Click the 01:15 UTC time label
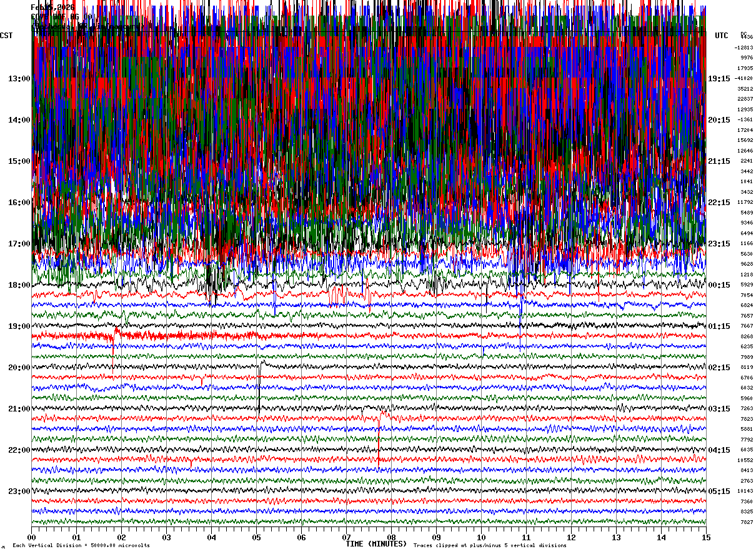Viewport: 756px width, 554px height. 719,326
